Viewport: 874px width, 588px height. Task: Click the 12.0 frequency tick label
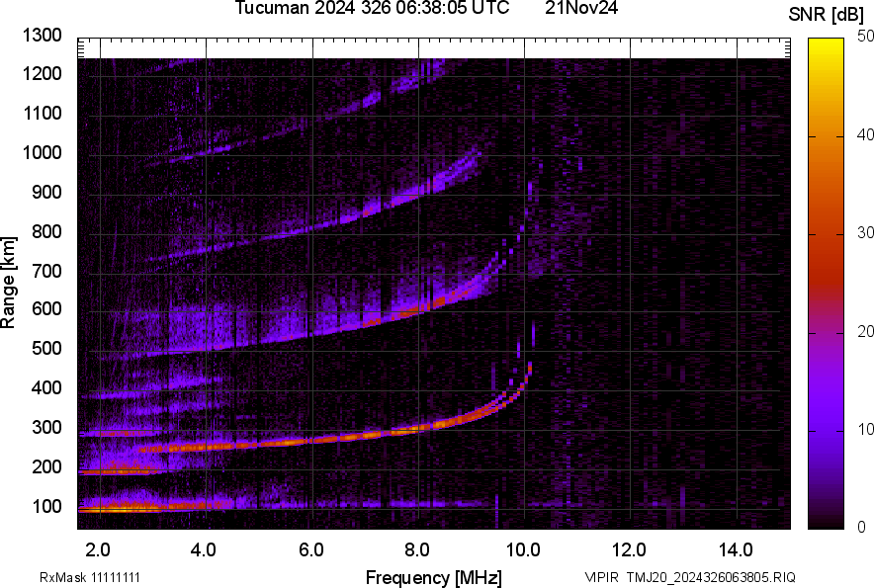click(x=629, y=550)
